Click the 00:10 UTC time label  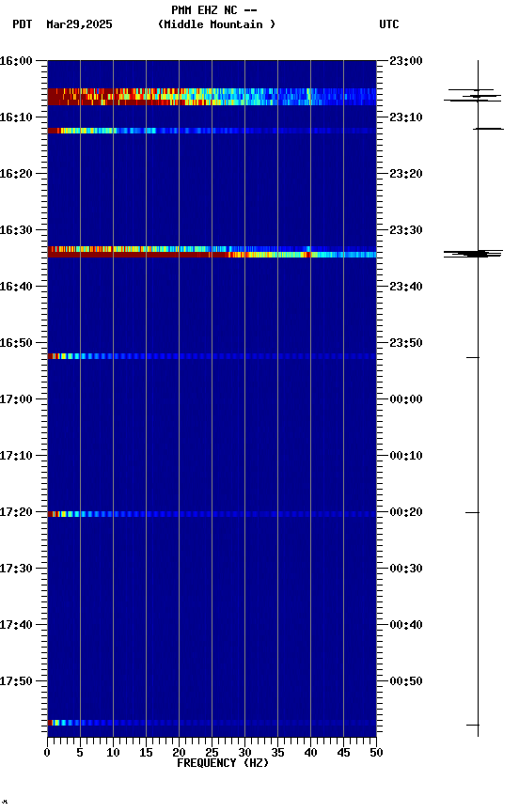[406, 456]
